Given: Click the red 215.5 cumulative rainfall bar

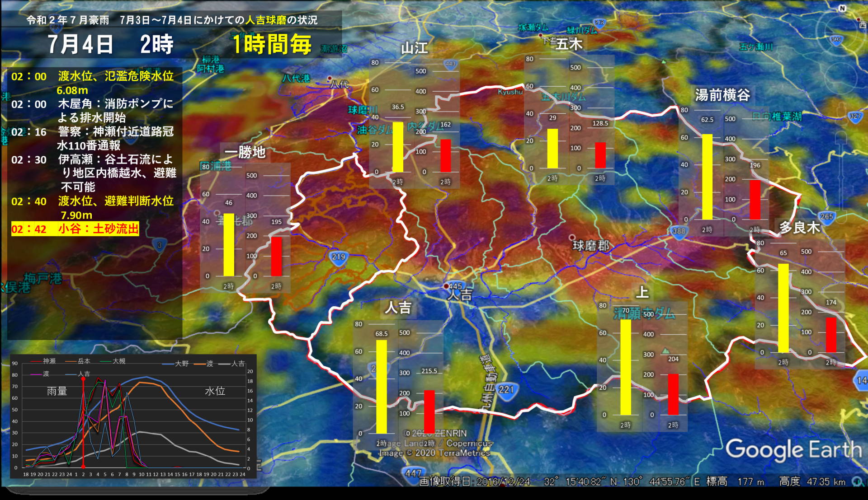Looking at the screenshot, I should (x=429, y=411).
